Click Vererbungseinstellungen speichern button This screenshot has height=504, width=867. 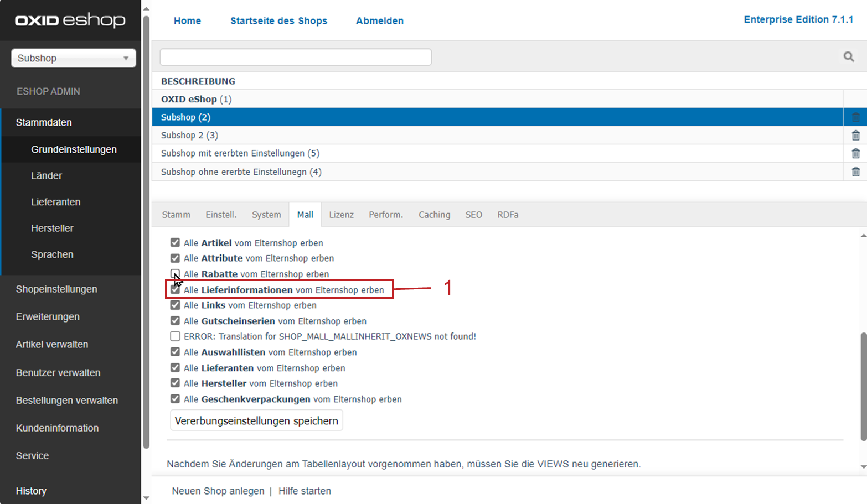[x=256, y=420]
